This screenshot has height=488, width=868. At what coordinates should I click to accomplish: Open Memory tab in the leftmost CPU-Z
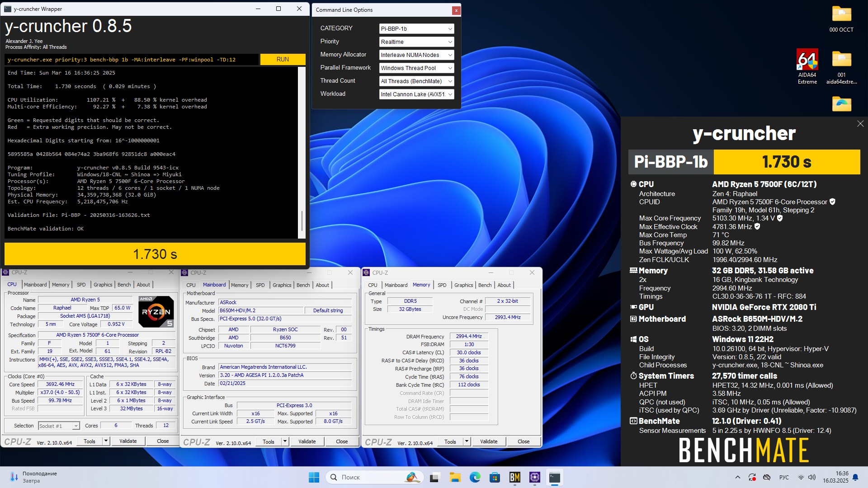point(61,285)
